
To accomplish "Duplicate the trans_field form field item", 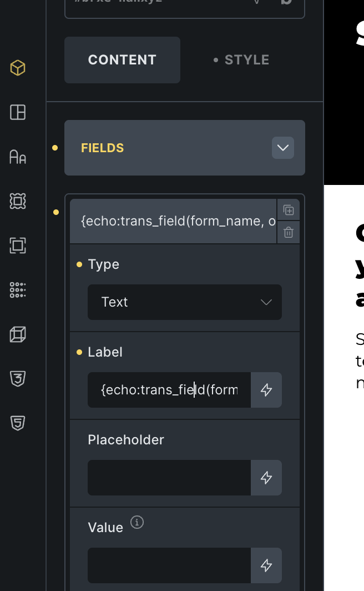I will point(288,210).
